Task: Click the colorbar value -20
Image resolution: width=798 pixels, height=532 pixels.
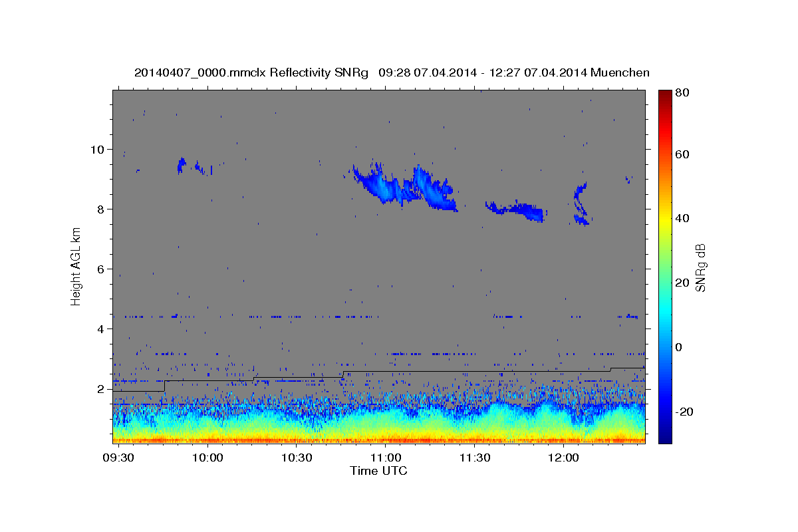Action: click(x=685, y=412)
